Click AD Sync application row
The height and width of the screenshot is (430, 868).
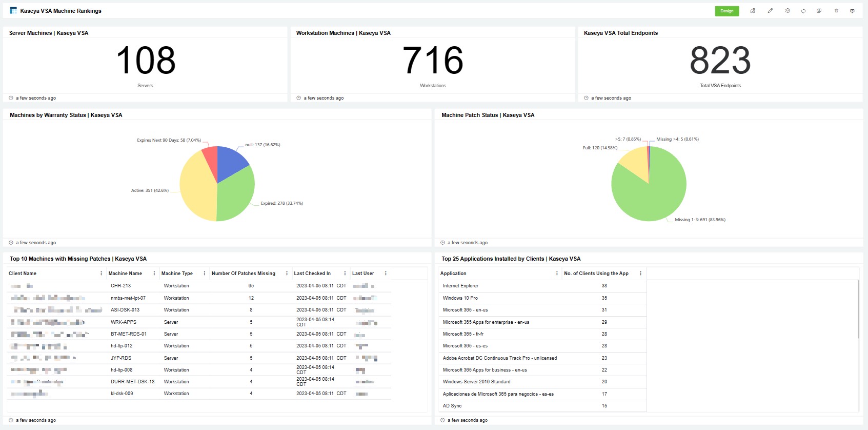(x=542, y=406)
